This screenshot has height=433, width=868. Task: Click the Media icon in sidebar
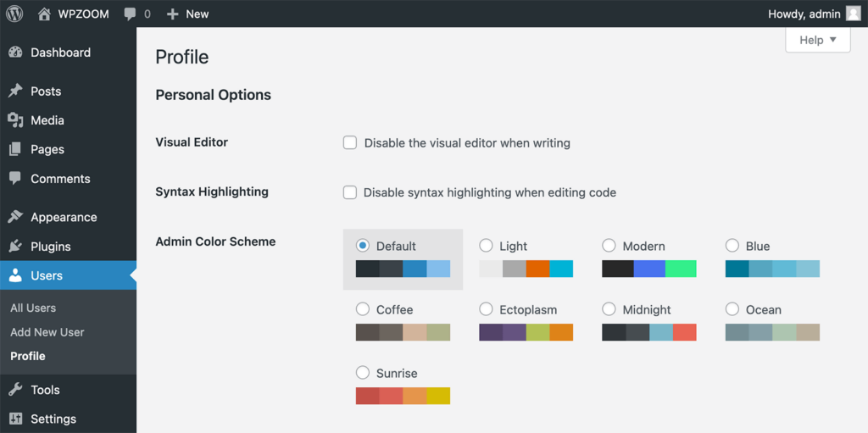click(x=15, y=120)
